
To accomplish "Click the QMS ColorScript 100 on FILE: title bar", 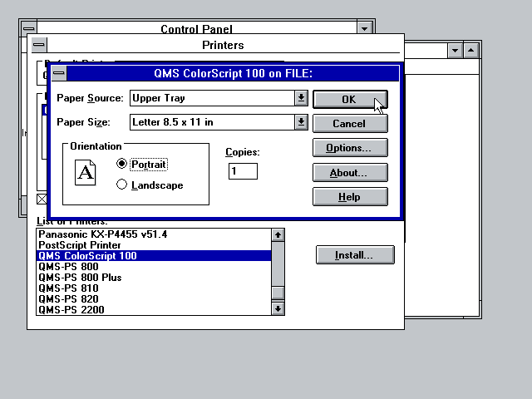I will (x=233, y=73).
